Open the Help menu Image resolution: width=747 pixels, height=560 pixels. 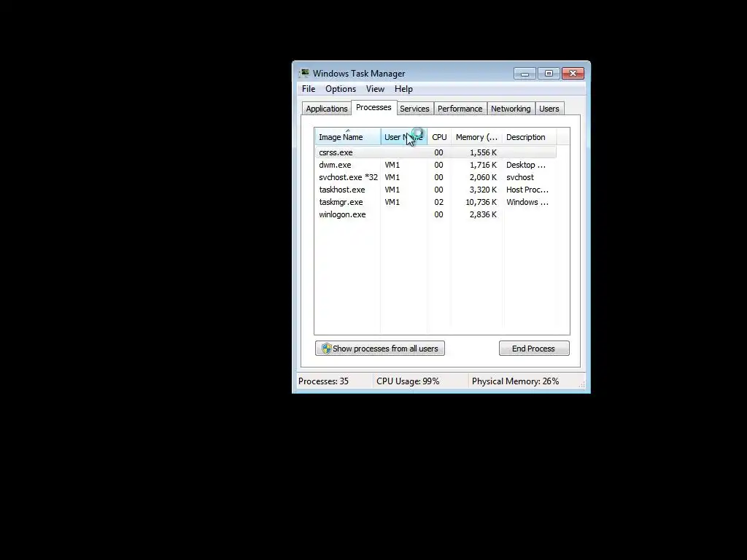pyautogui.click(x=403, y=89)
